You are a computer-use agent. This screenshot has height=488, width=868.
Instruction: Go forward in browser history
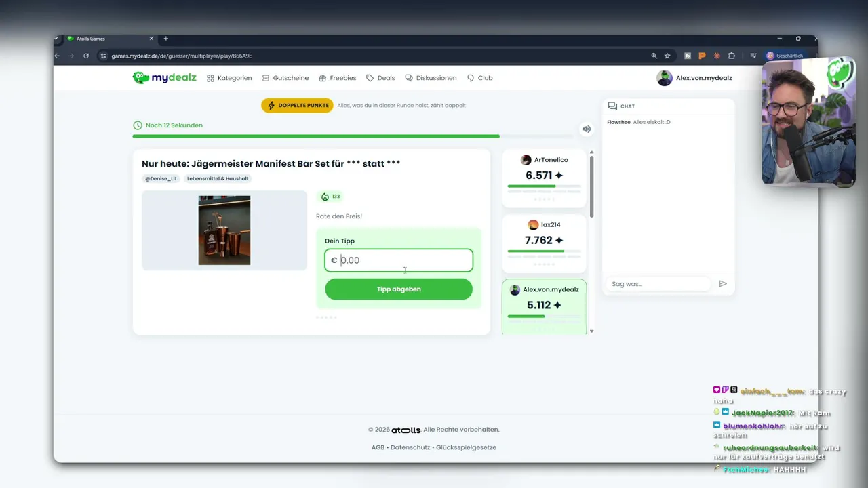(x=71, y=56)
